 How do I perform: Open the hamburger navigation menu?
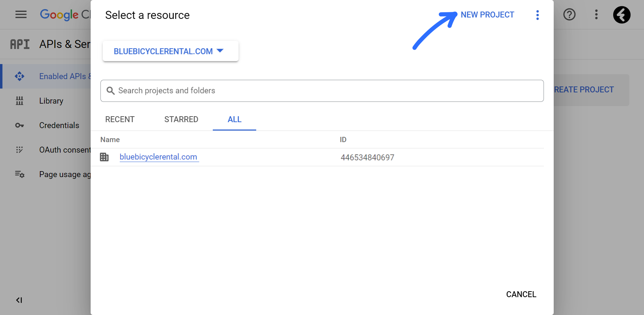[21, 14]
